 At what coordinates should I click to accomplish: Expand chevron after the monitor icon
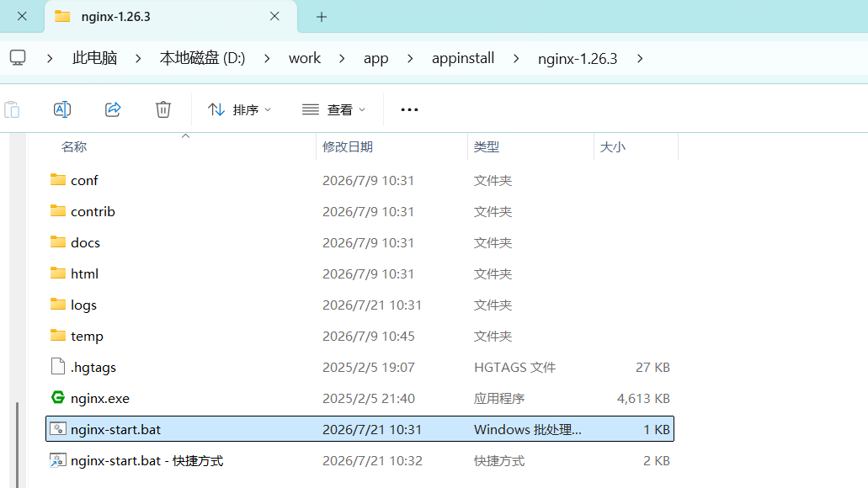(50, 58)
